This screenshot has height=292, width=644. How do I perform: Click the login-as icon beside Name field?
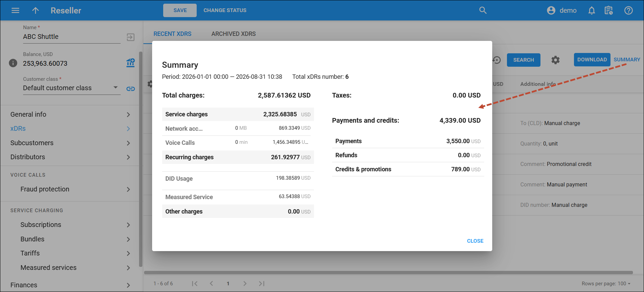click(131, 37)
